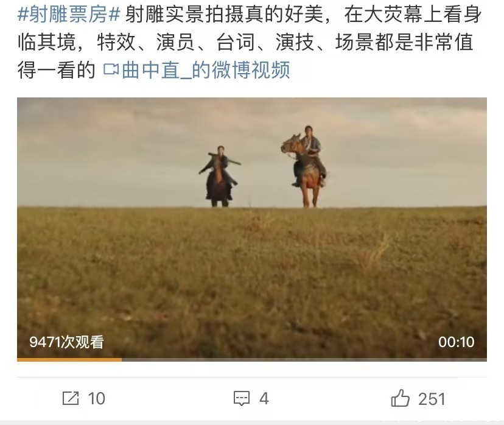Click the right rider on the brown horse
This screenshot has width=504, height=425.
tap(305, 166)
